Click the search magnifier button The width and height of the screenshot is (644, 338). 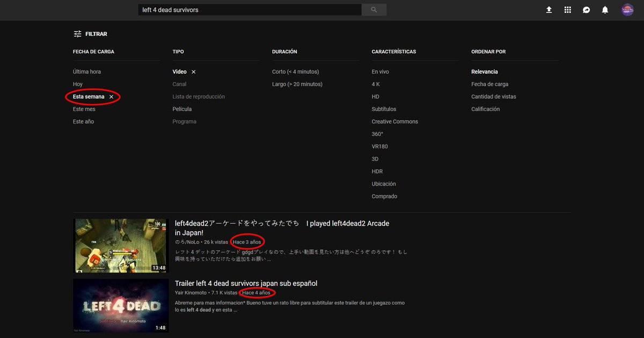pos(374,10)
